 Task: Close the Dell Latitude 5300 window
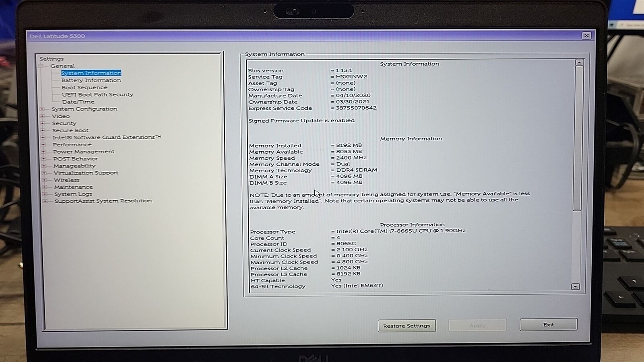point(586,35)
